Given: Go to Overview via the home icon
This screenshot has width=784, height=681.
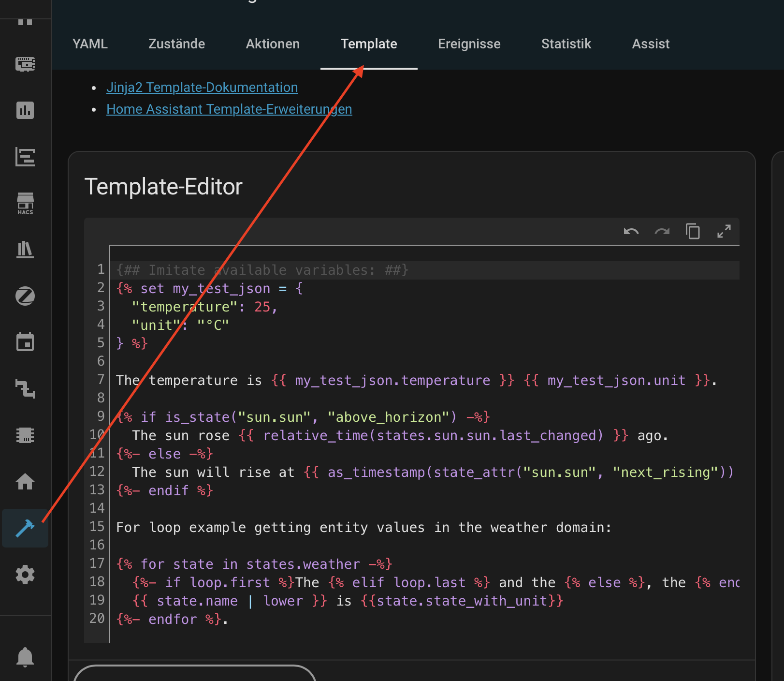Looking at the screenshot, I should pyautogui.click(x=25, y=481).
